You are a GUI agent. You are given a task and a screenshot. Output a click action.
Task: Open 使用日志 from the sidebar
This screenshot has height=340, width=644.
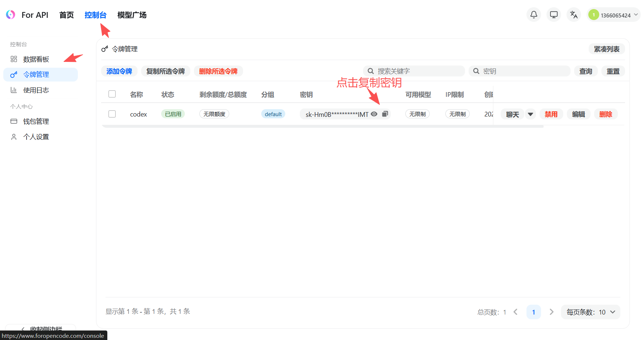click(36, 90)
